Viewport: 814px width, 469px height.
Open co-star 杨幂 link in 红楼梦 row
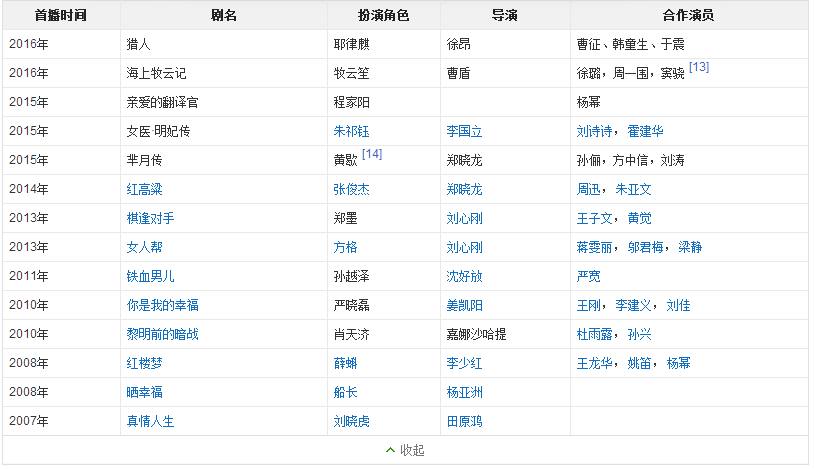679,364
